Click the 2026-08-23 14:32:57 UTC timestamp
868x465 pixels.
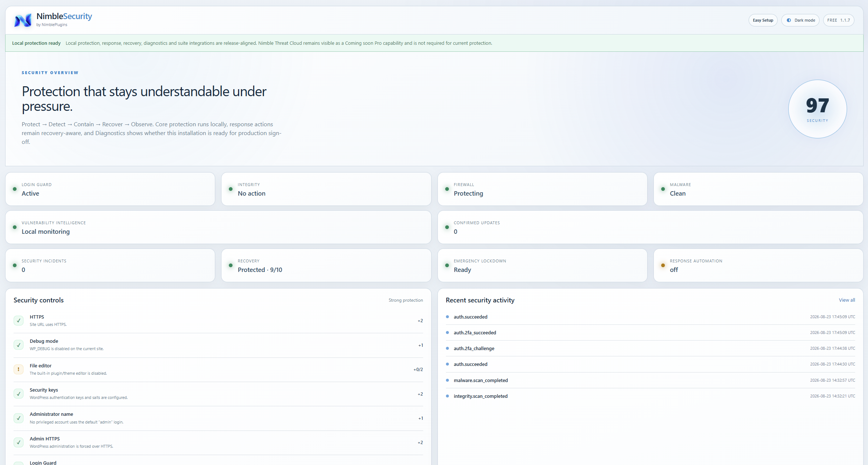click(832, 380)
